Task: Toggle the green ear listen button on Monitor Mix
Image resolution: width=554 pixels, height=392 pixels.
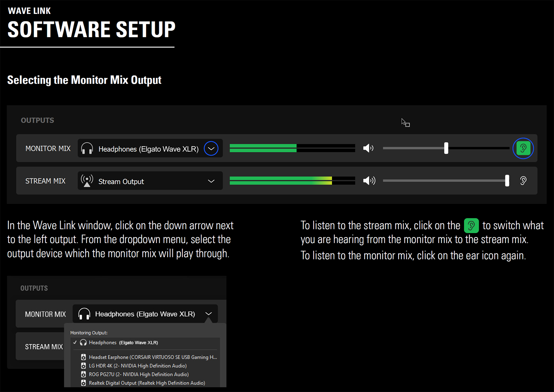Action: [x=523, y=148]
